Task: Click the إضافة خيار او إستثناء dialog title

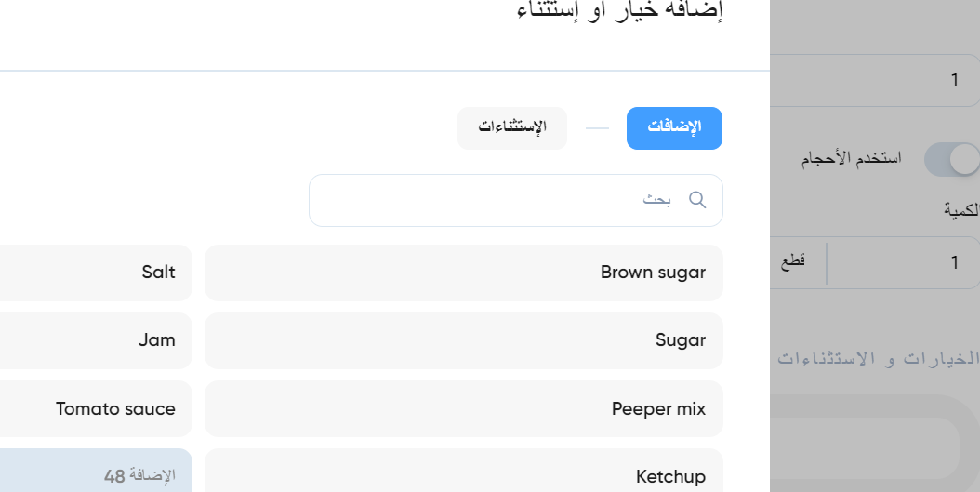Action: pyautogui.click(x=620, y=10)
